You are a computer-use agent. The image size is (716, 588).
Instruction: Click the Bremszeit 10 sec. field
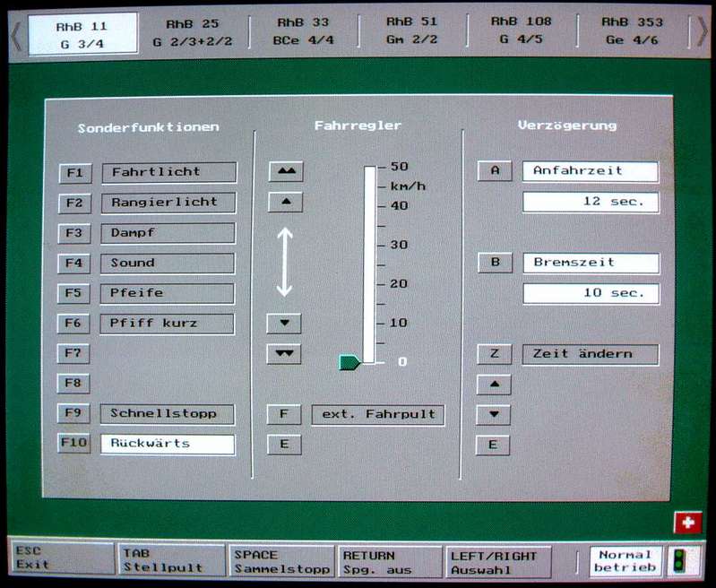591,294
